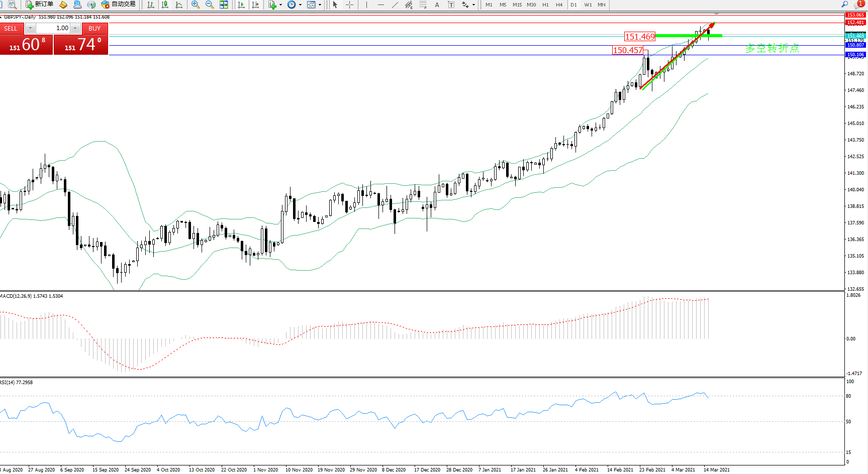Toggle chart auto scroll
Image resolution: width=868 pixels, height=474 pixels.
tap(241, 5)
